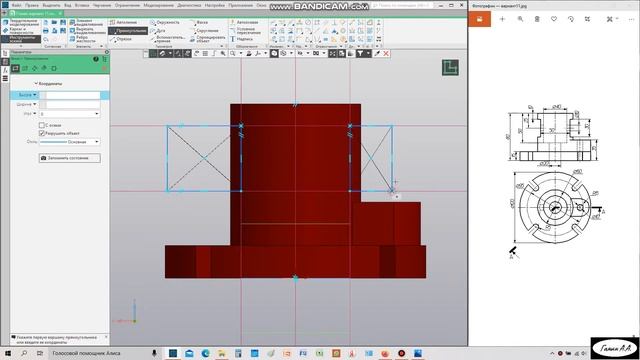Click the crop icon in Photos window
The width and height of the screenshot is (640, 360).
click(x=587, y=19)
